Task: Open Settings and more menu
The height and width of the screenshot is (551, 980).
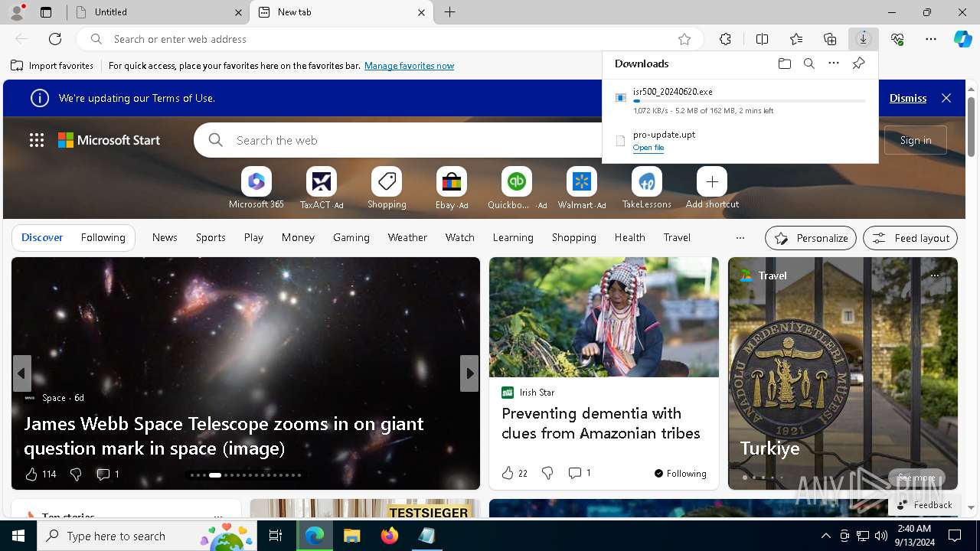Action: point(931,39)
